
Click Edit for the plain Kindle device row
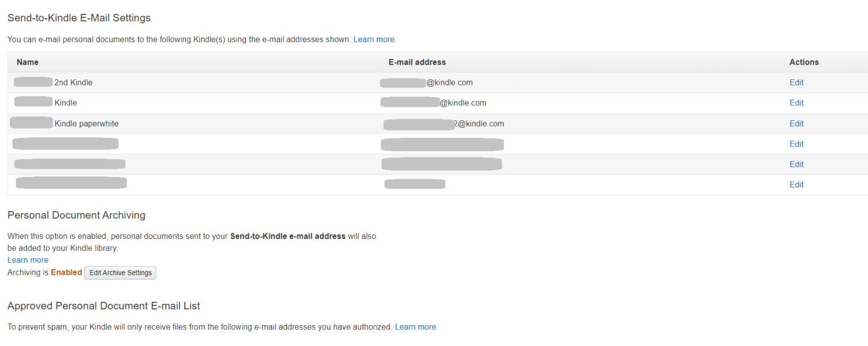pos(796,103)
